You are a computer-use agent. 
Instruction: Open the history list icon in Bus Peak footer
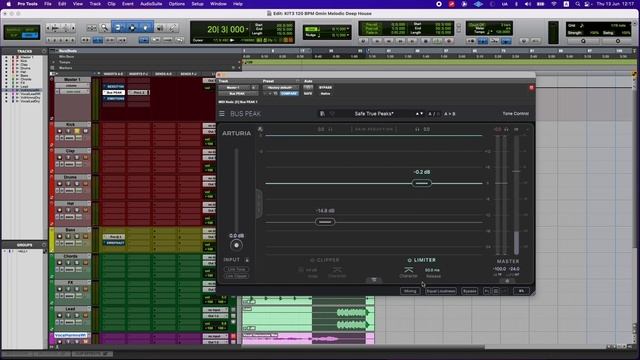[496, 291]
